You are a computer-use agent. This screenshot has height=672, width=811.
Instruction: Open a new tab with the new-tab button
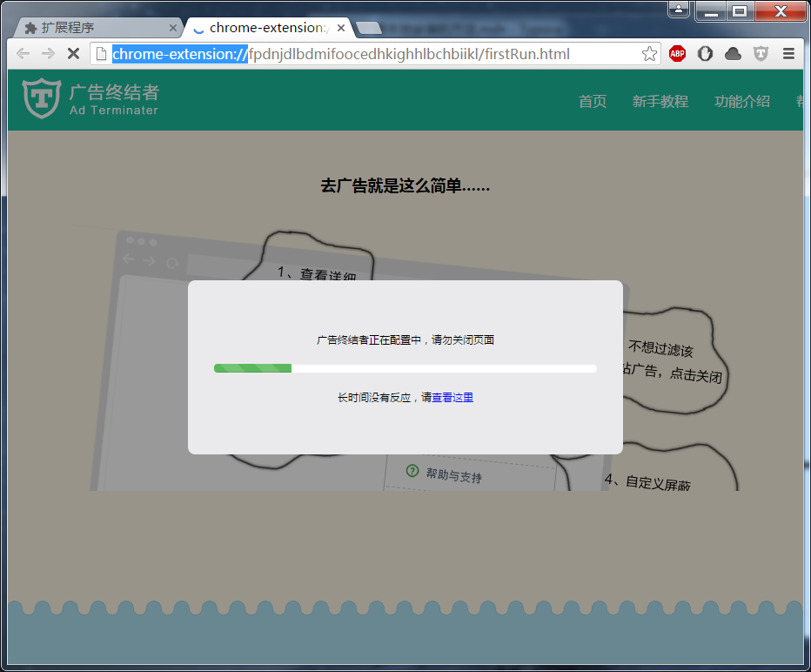369,28
